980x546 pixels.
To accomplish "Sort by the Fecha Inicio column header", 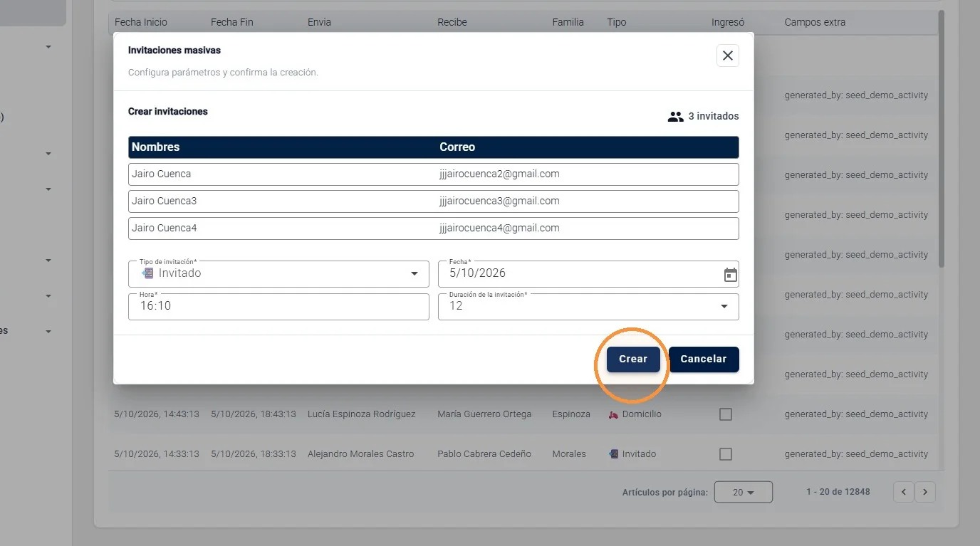I will 141,22.
